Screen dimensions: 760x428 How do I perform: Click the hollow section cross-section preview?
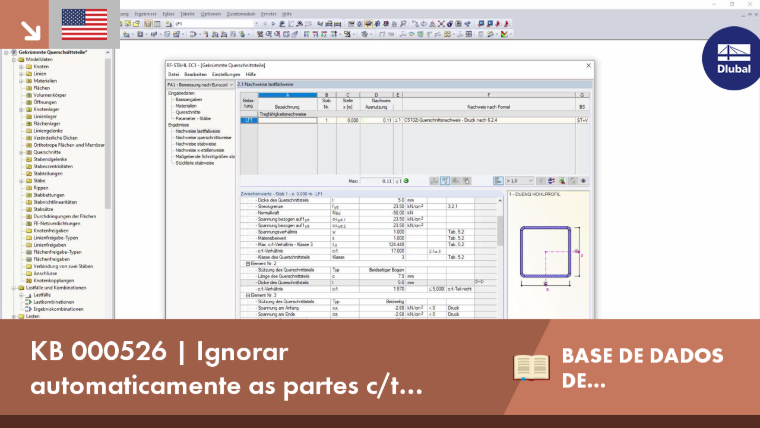(x=548, y=254)
